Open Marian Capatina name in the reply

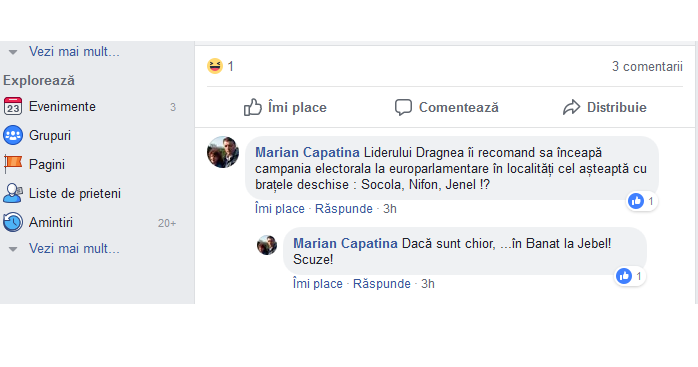(345, 244)
